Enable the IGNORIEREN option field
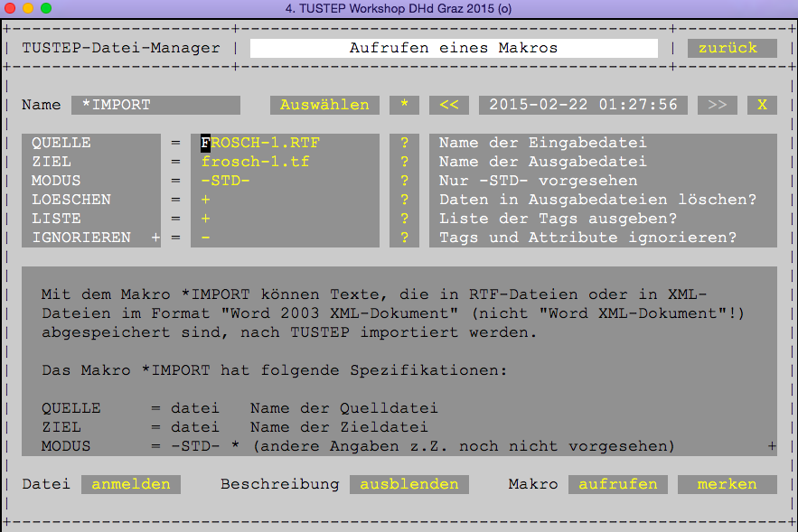The height and width of the screenshot is (532, 798). [204, 237]
